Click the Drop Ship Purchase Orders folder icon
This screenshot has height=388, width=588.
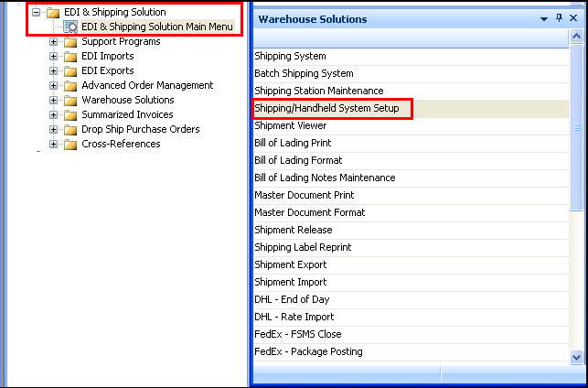(70, 130)
